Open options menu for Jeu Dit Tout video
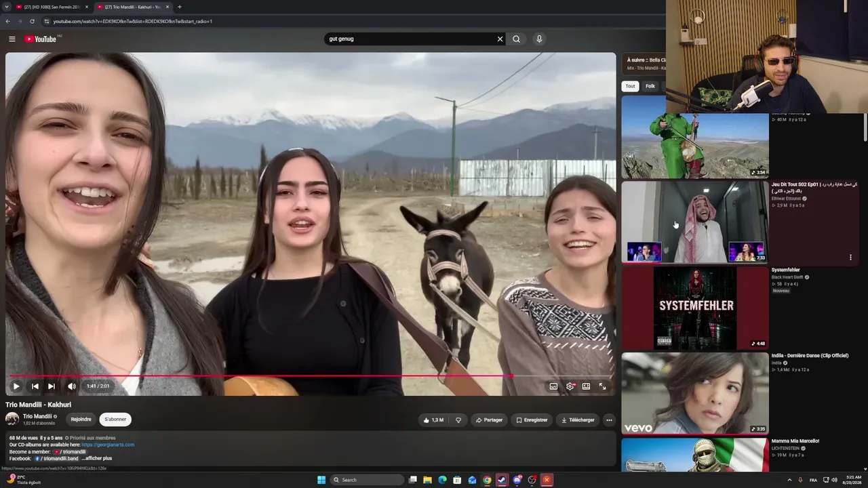Viewport: 868px width, 488px height. point(850,258)
